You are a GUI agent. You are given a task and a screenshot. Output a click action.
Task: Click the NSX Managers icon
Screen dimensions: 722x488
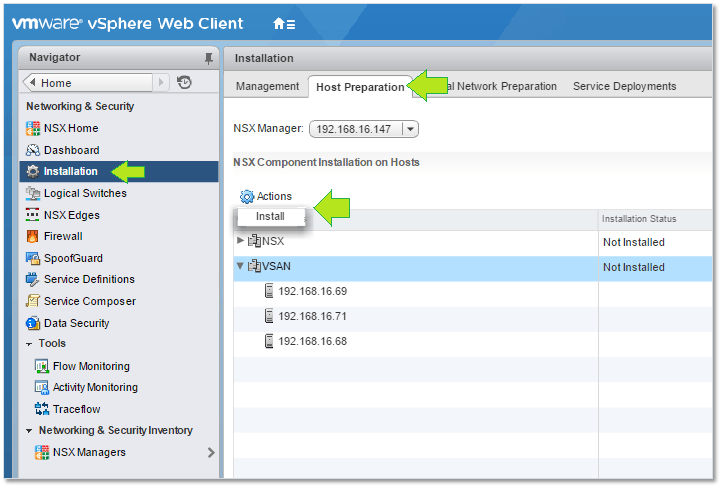pyautogui.click(x=42, y=453)
